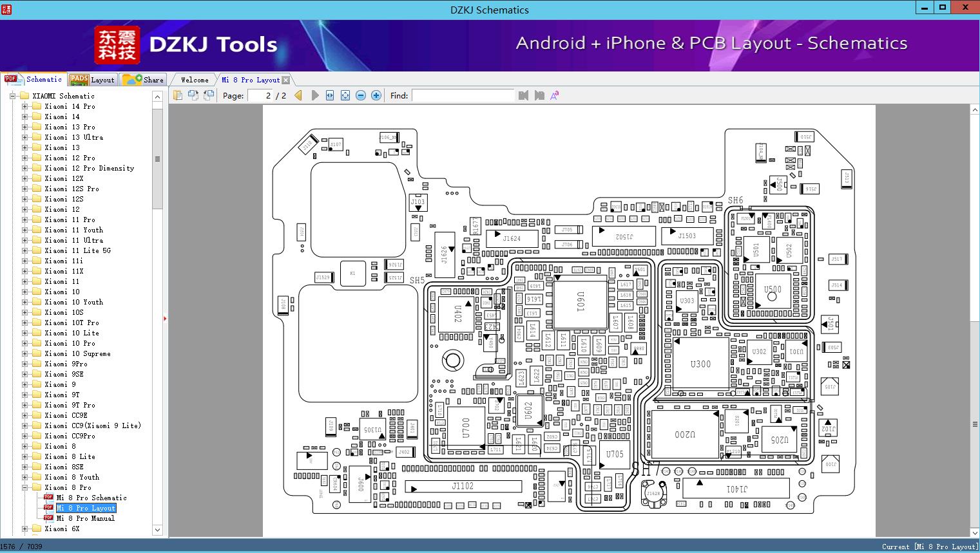Click the J1102 connector on the PCB layout
Image resolution: width=980 pixels, height=553 pixels.
[x=463, y=487]
